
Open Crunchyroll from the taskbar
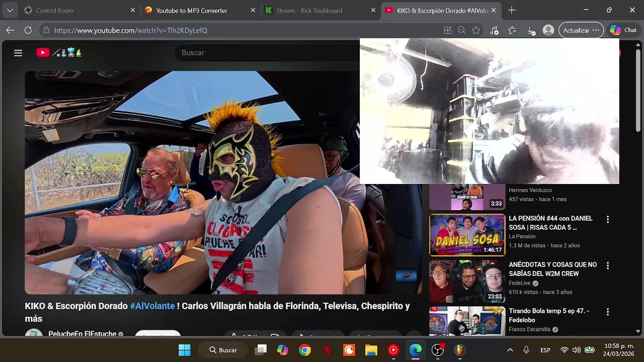coord(349,350)
